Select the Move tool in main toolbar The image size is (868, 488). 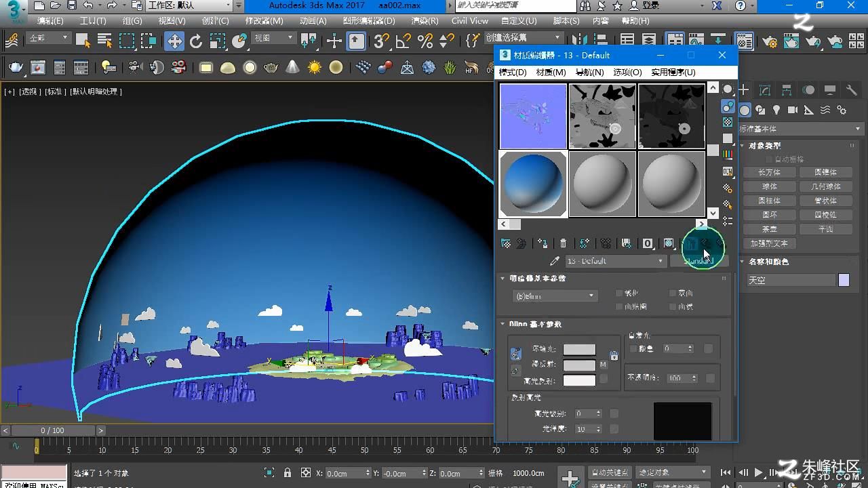coord(174,41)
